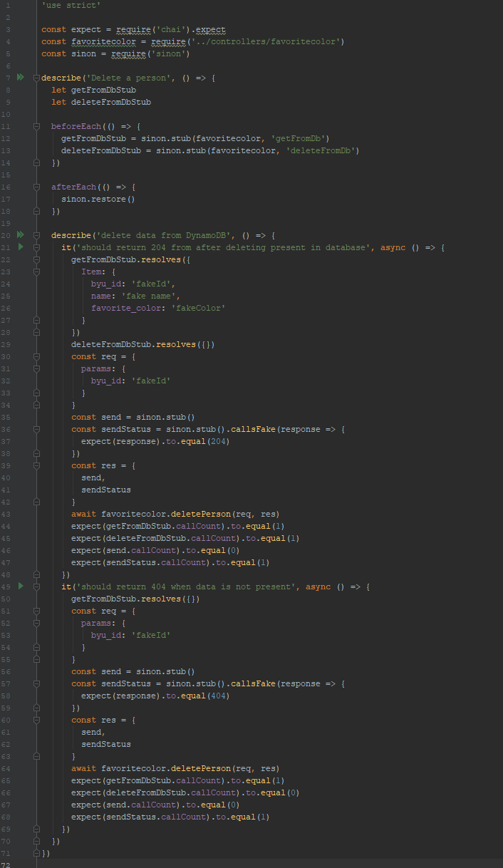Viewport: 503px width, 868px height.
Task: Fold sendStatus callsFake on line 57
Action: [36, 683]
